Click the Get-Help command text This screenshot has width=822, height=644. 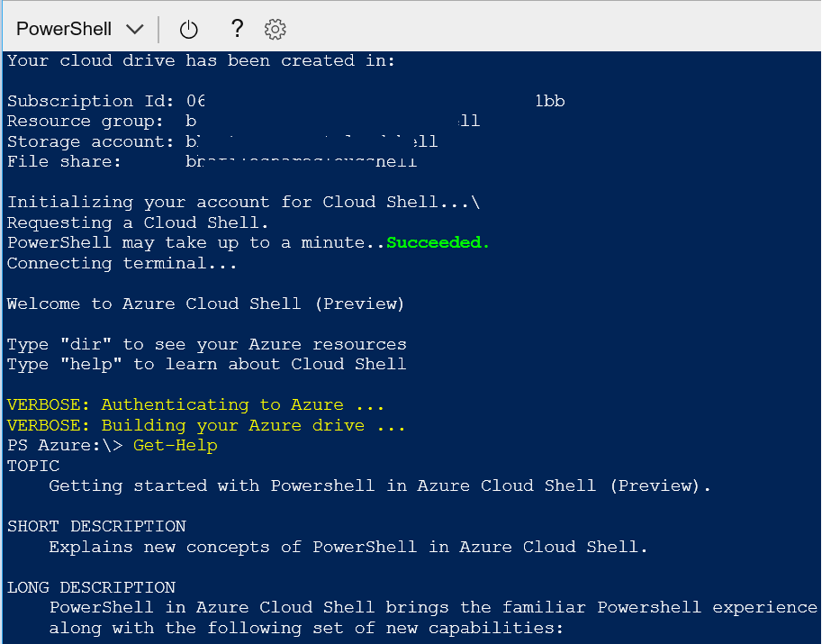click(176, 445)
